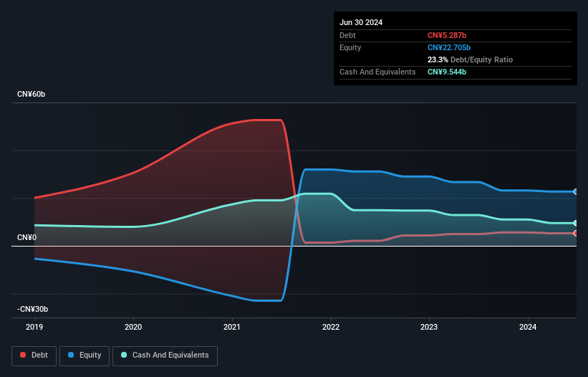Click the tooltip Debt row label
This screenshot has height=377, width=588.
pos(347,35)
